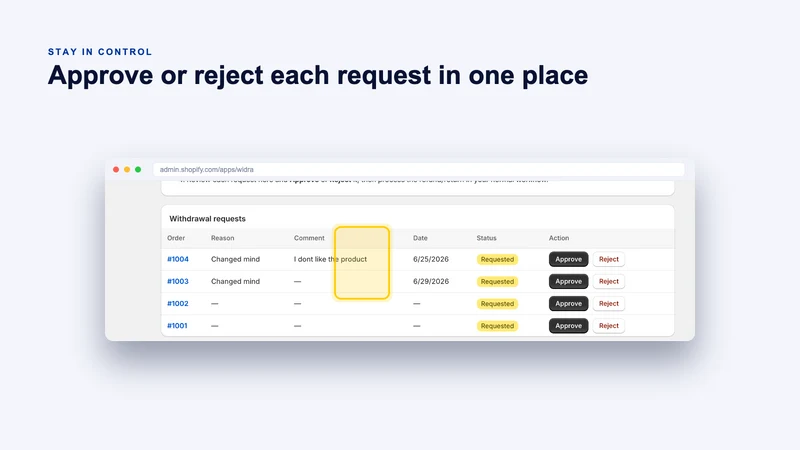Click the Action column header

[559, 238]
